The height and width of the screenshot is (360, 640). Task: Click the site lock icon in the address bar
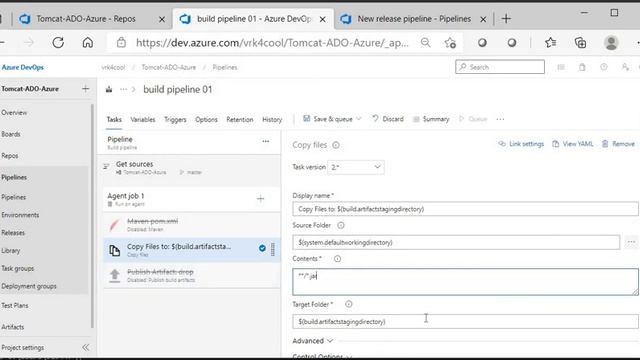pos(121,42)
